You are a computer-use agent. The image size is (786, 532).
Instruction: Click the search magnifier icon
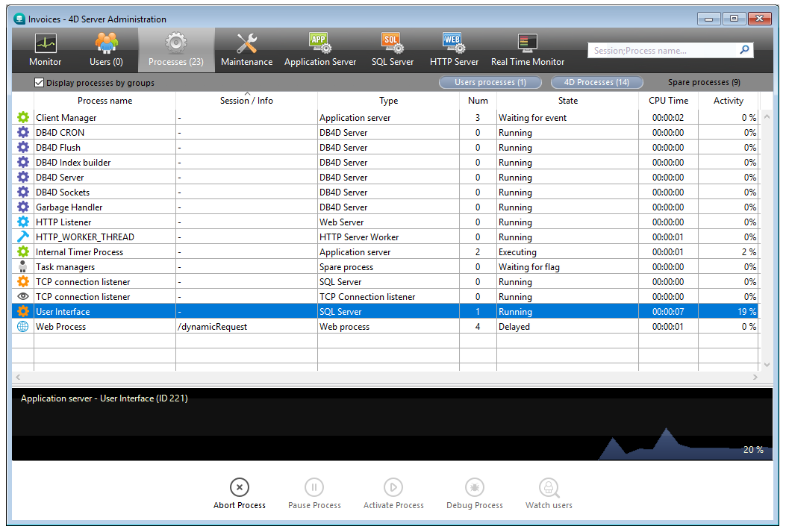tap(744, 50)
